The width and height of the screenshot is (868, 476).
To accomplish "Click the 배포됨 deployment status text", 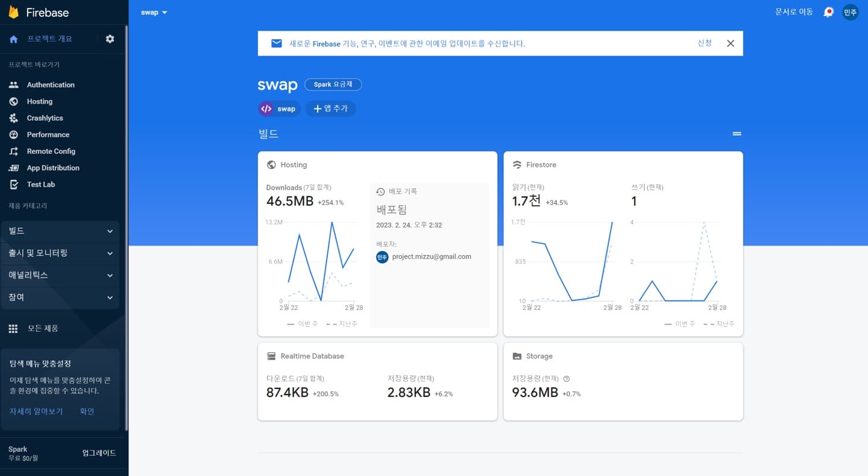I will 392,210.
